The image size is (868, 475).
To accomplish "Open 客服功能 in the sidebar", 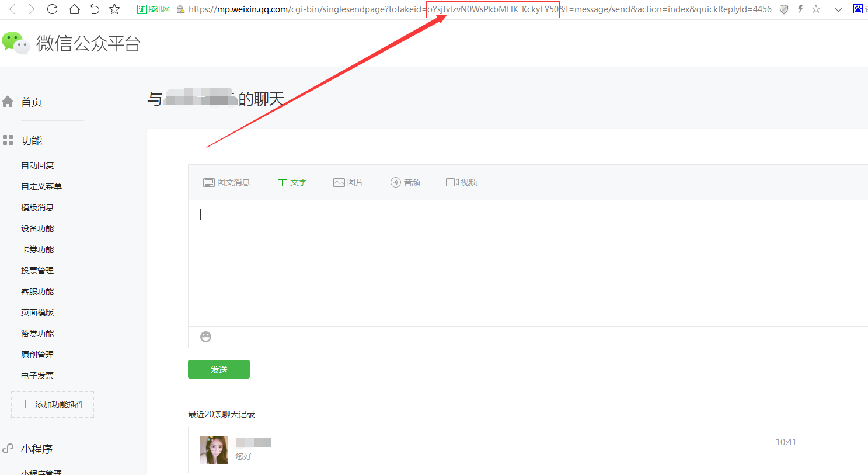I will click(37, 292).
